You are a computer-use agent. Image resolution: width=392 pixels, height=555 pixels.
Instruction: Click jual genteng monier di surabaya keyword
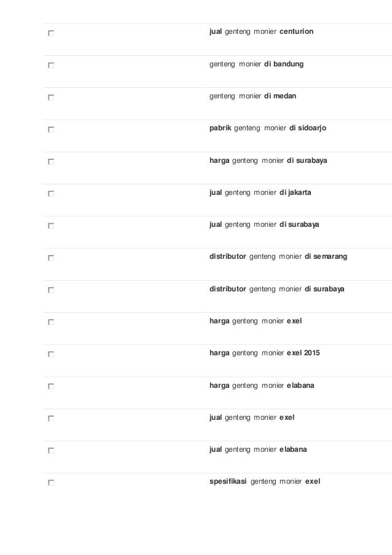pyautogui.click(x=264, y=224)
